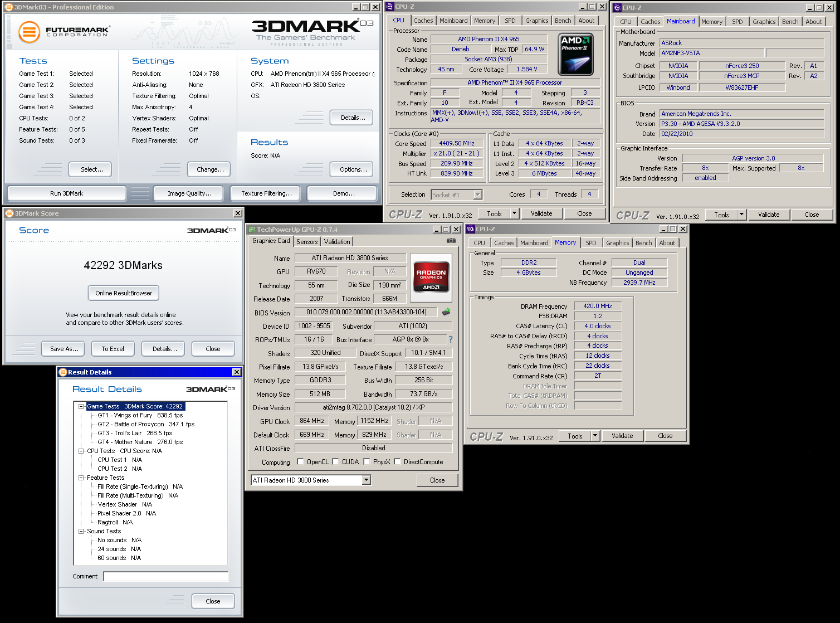Viewport: 840px width, 623px height.
Task: Switch to Mainboard tab in CPU-Z Memory window
Action: point(534,243)
